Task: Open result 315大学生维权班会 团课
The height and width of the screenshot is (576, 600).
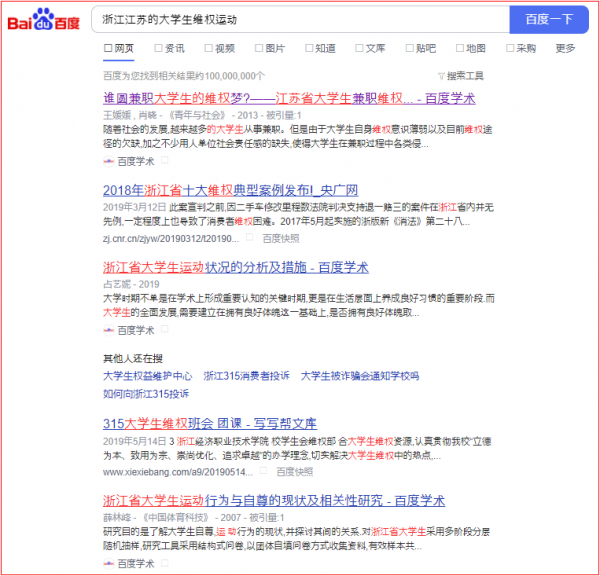Action: click(210, 423)
